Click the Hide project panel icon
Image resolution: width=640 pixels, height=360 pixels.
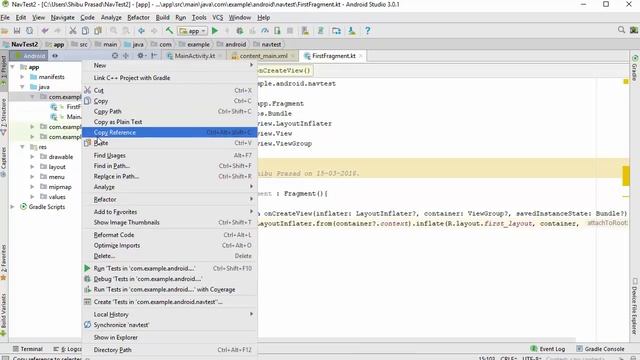click(x=154, y=56)
